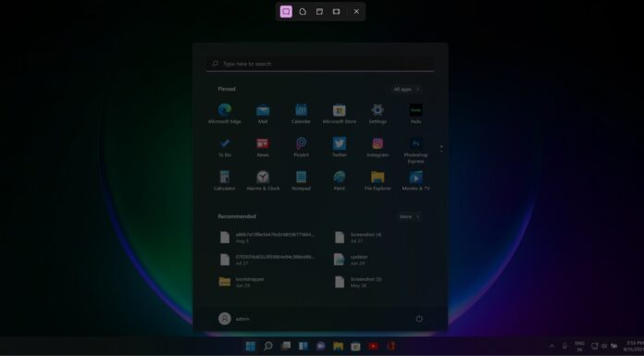Open the Mail app

[x=263, y=114]
